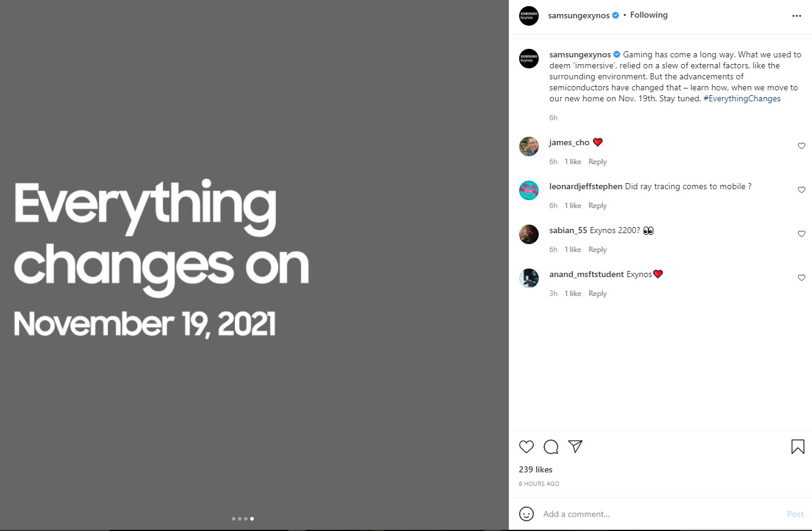Open the three-dot more options menu
The image size is (812, 531).
(796, 16)
